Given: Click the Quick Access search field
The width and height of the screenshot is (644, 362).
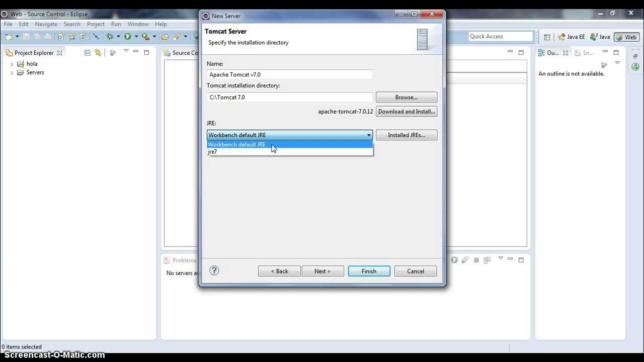Looking at the screenshot, I should coord(500,36).
